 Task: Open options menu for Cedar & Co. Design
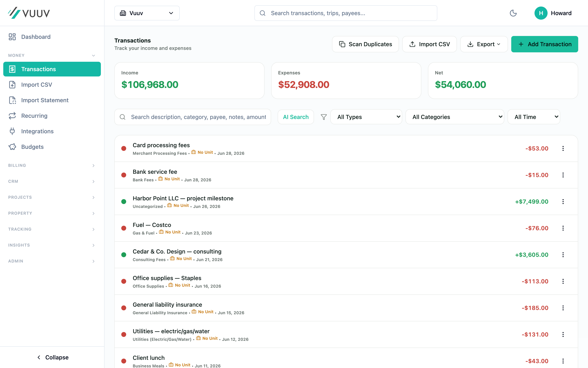(563, 255)
